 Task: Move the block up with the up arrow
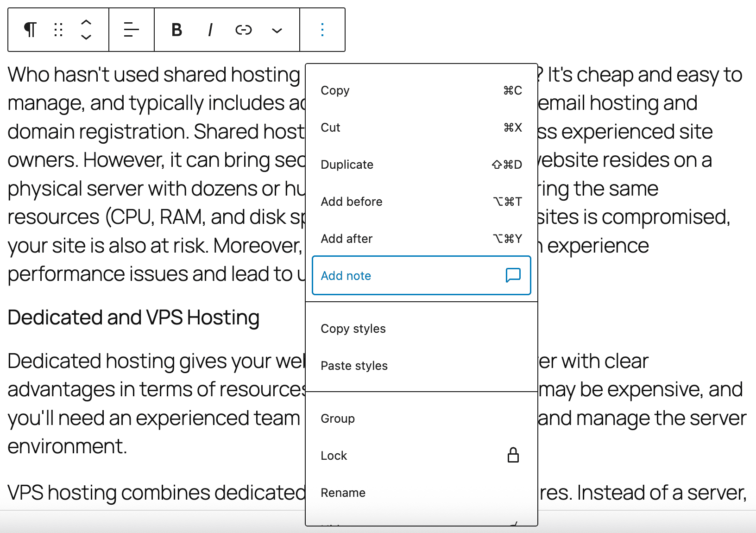[x=86, y=22]
